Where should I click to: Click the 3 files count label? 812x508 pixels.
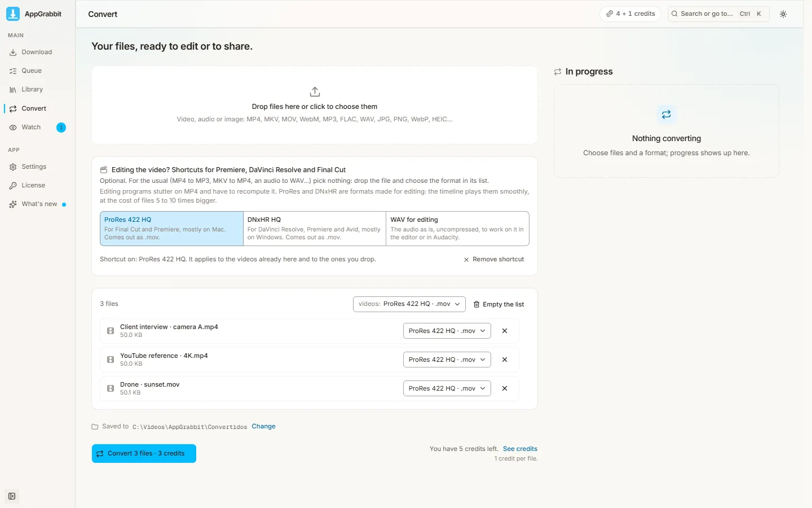click(x=109, y=304)
